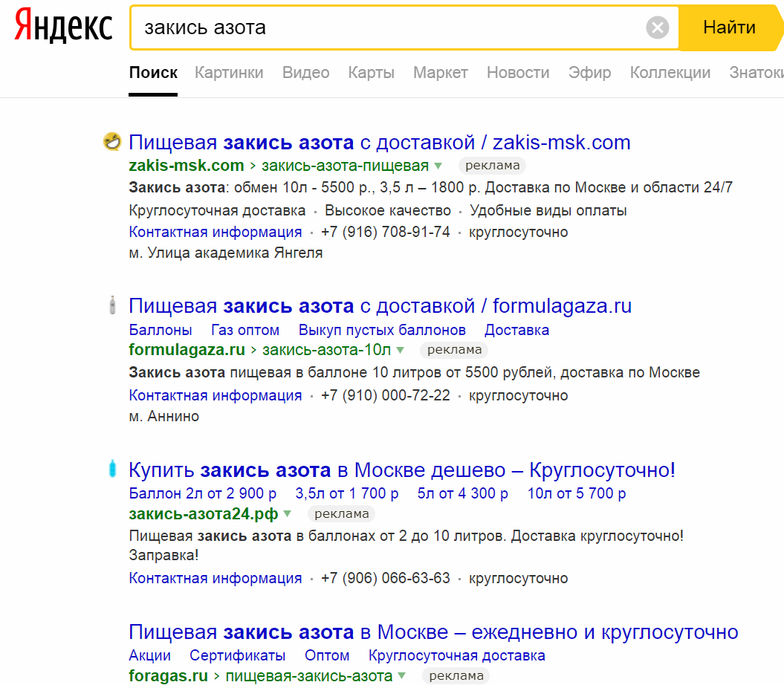Screen dimensions: 784x685
Task: Open the Эфир tab
Action: point(589,73)
